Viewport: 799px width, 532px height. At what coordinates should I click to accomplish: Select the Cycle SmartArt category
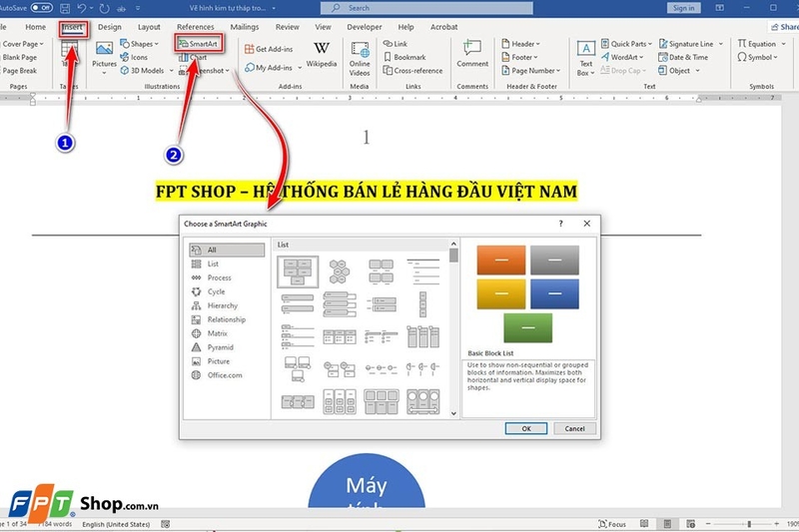tap(227, 291)
